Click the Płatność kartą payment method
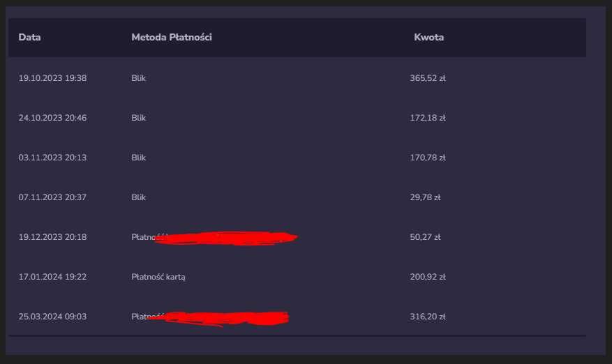 pos(158,277)
